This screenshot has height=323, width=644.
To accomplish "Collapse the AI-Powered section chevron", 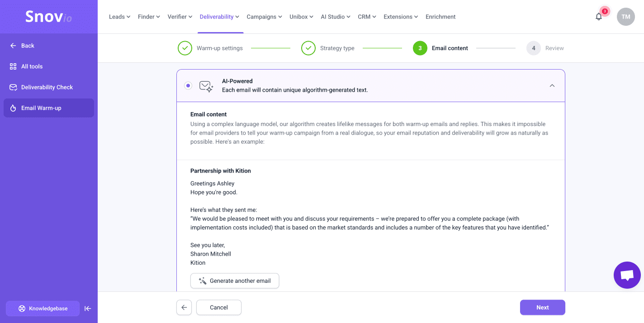I will (552, 85).
